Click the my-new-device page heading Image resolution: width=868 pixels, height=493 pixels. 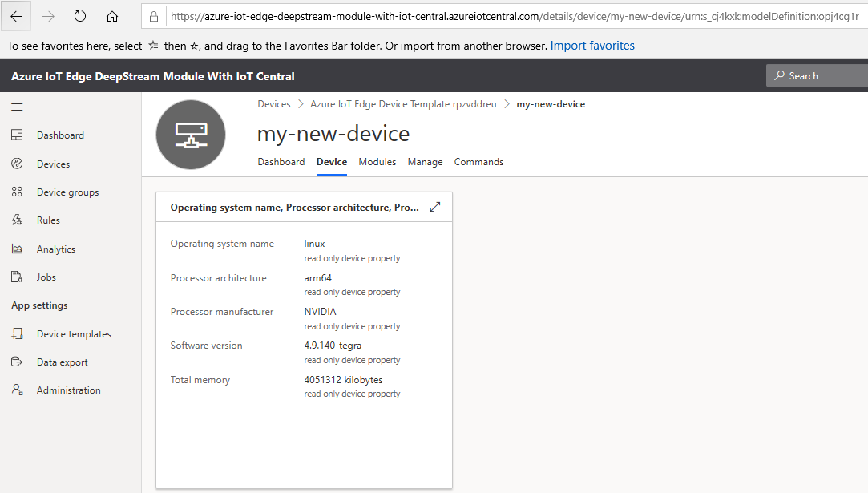[333, 134]
